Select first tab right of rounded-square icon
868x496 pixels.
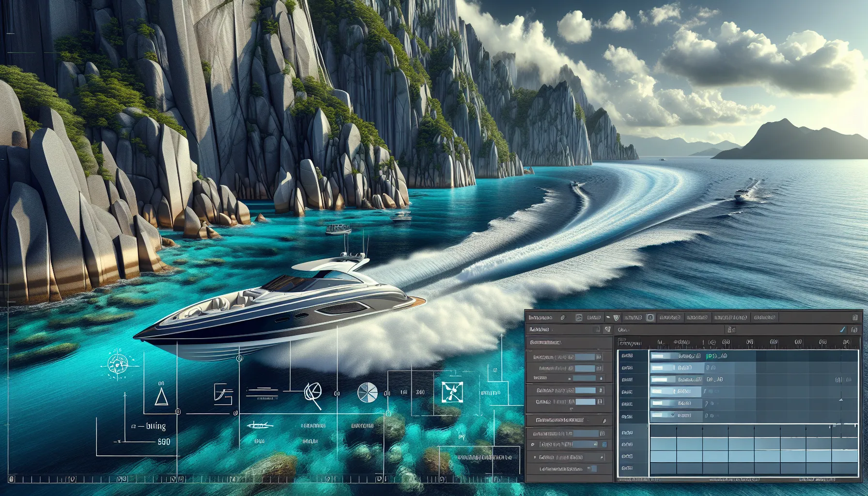coord(669,318)
